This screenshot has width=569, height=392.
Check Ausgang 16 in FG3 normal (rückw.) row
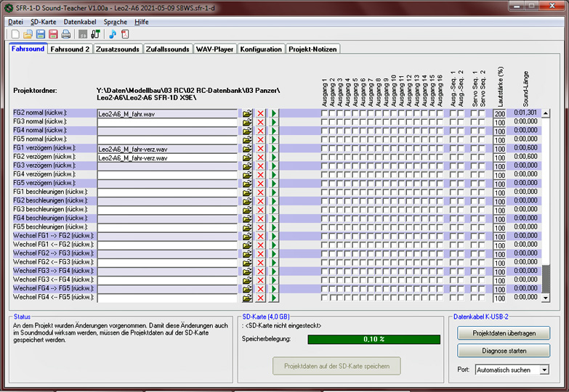[x=439, y=122]
